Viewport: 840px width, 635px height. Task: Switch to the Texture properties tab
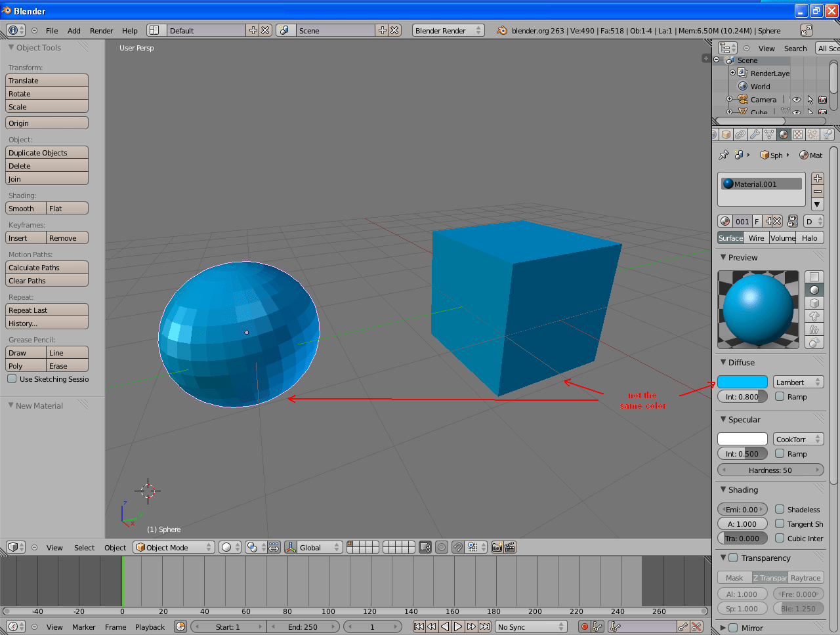798,134
